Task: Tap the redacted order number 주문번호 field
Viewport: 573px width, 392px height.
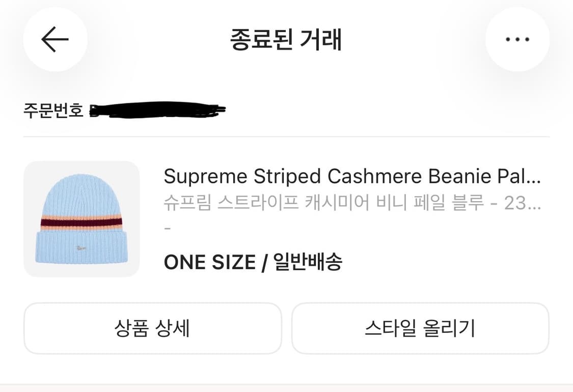Action: (x=158, y=108)
